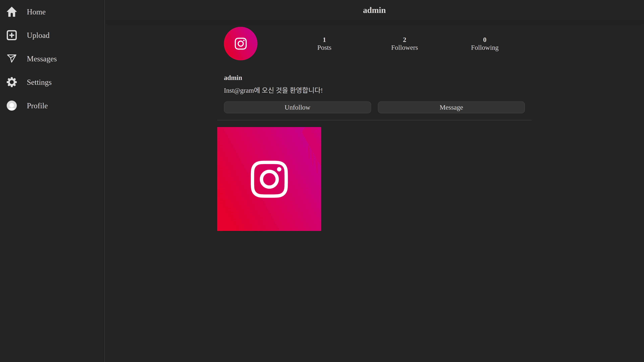Select the Profile label in sidebar

37,106
